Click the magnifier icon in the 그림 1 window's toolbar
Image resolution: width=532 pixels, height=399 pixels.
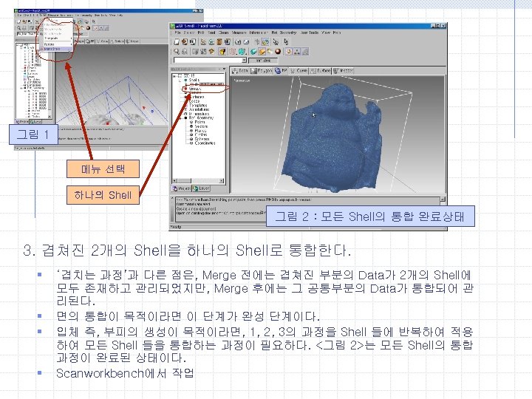coord(19,28)
